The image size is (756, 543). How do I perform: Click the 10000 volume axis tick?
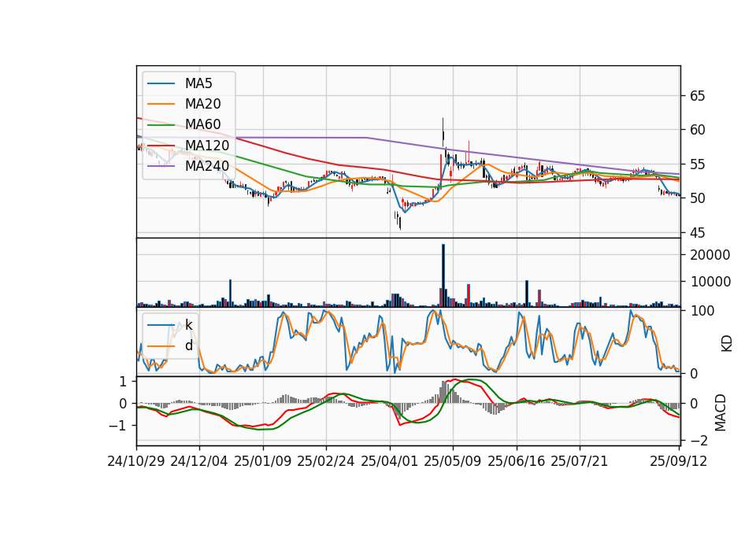point(710,282)
